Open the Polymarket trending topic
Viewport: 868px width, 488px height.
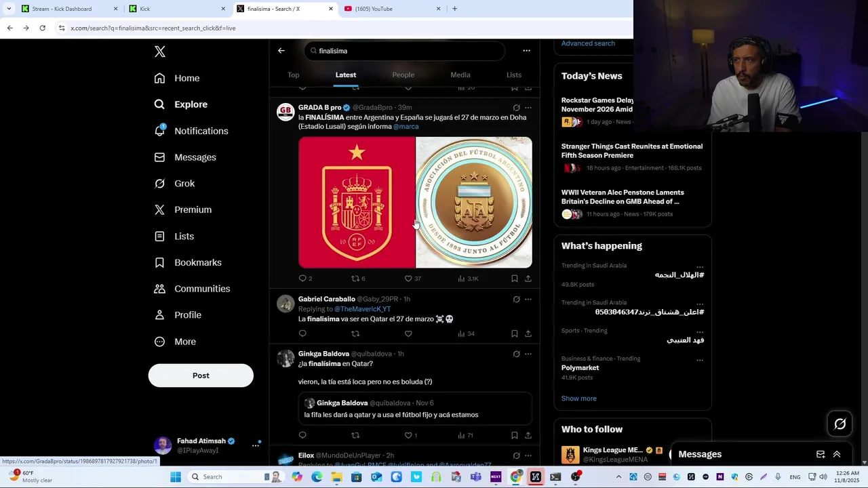click(x=580, y=367)
